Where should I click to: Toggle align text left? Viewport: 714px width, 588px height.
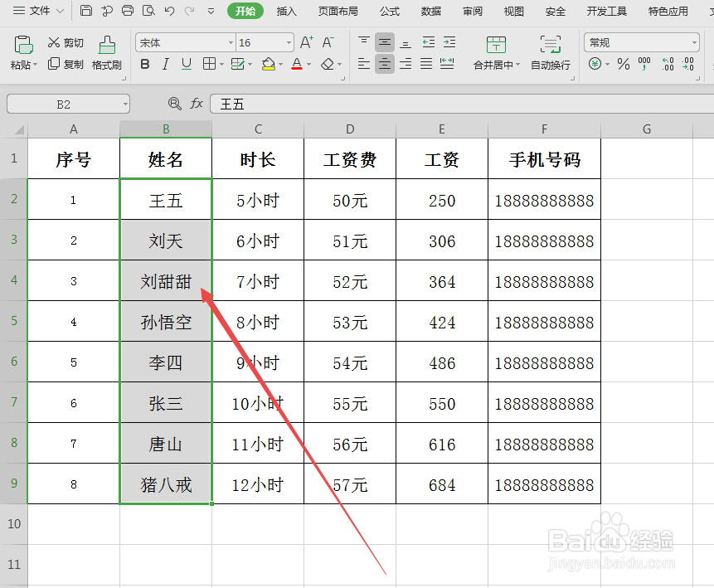click(x=364, y=64)
